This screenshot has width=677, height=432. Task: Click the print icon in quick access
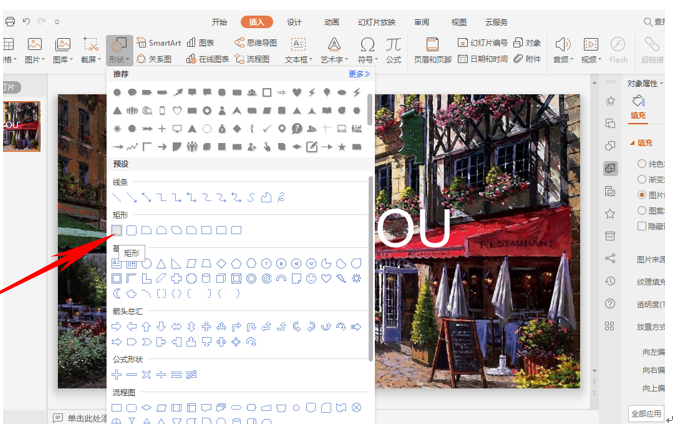(x=9, y=22)
